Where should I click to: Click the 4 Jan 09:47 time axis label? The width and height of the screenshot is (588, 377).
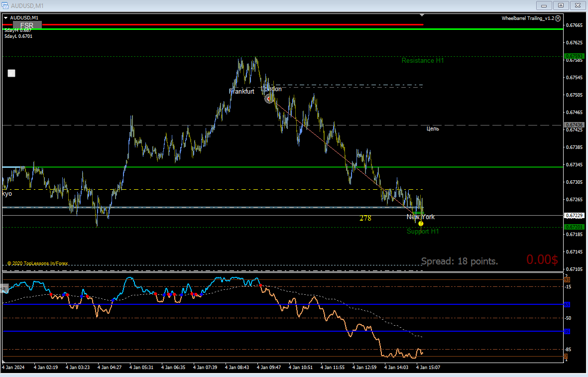pos(269,367)
